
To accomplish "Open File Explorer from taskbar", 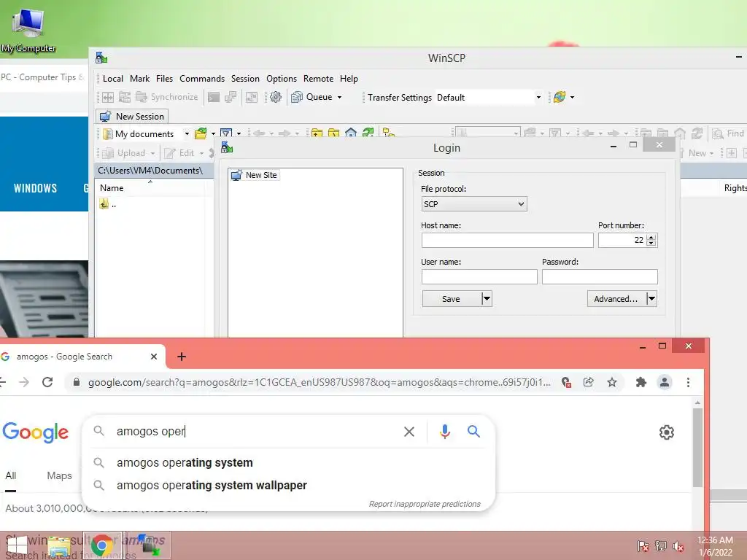I will click(x=60, y=545).
